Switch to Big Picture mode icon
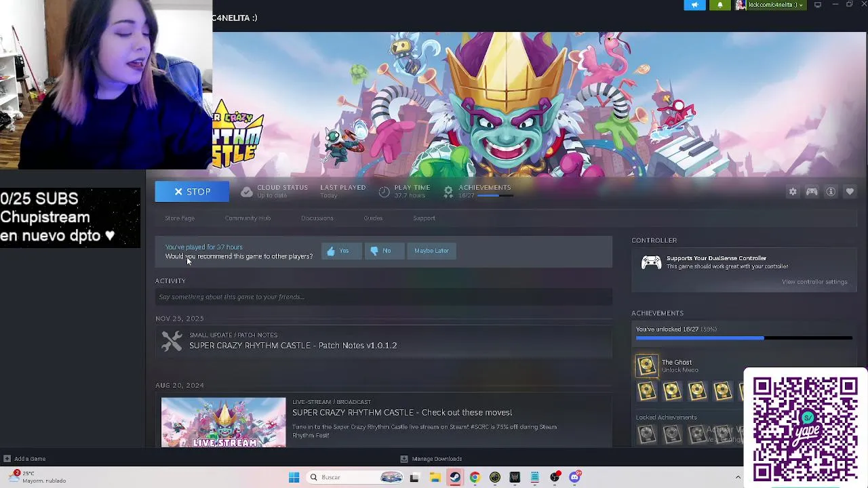868x488 pixels. click(x=818, y=5)
